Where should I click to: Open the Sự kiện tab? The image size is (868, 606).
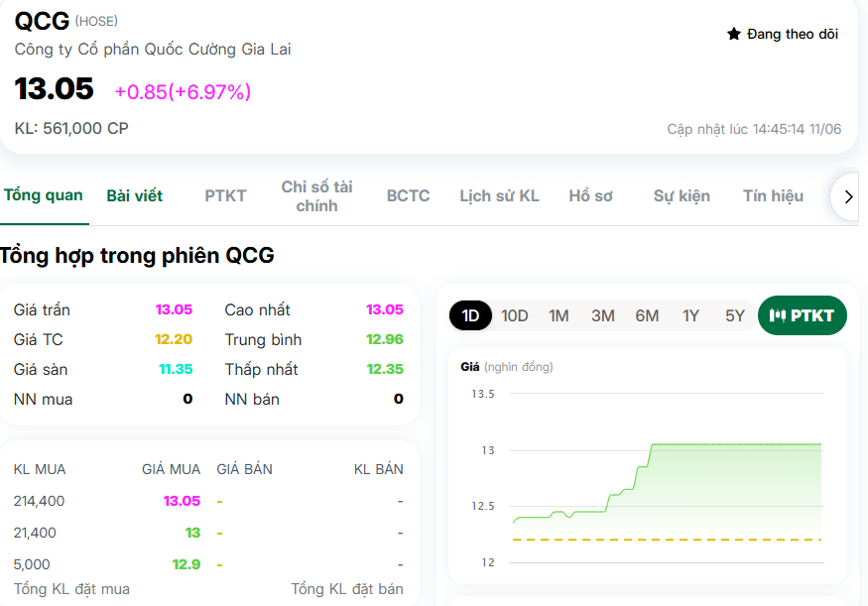[x=682, y=196]
